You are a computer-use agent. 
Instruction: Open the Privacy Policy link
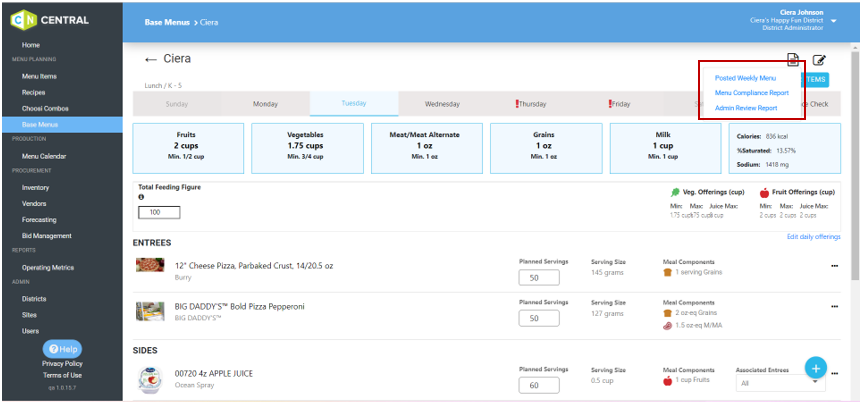point(62,364)
